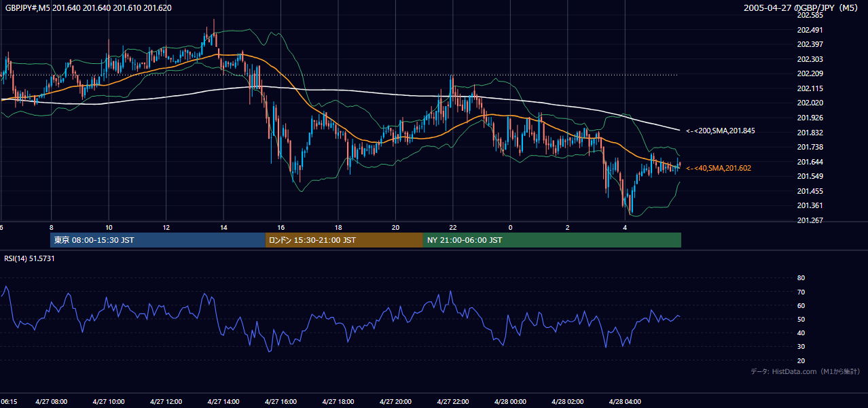Select the NY 21:00-06:00 JST session bar
The width and height of the screenshot is (868, 408).
click(552, 240)
